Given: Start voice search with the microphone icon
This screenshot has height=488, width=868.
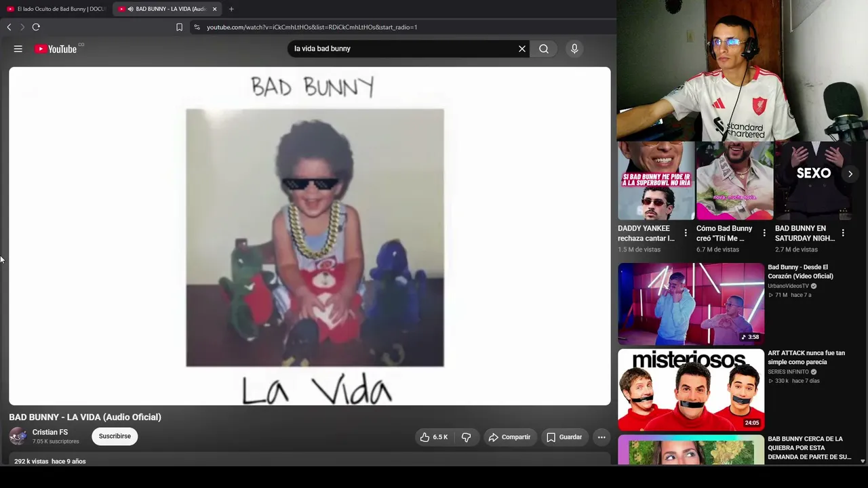Looking at the screenshot, I should 574,49.
